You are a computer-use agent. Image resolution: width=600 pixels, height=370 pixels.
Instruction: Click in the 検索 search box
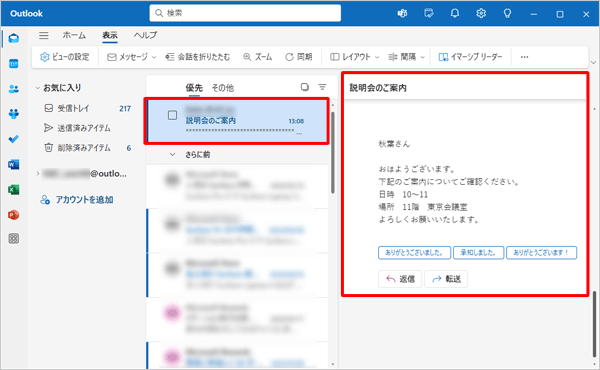[x=245, y=13]
